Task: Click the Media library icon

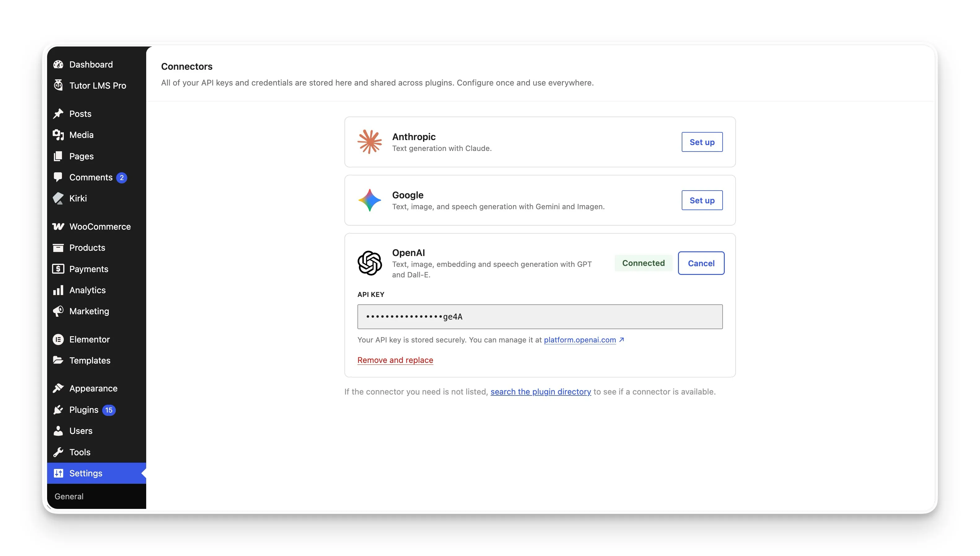Action: tap(58, 135)
